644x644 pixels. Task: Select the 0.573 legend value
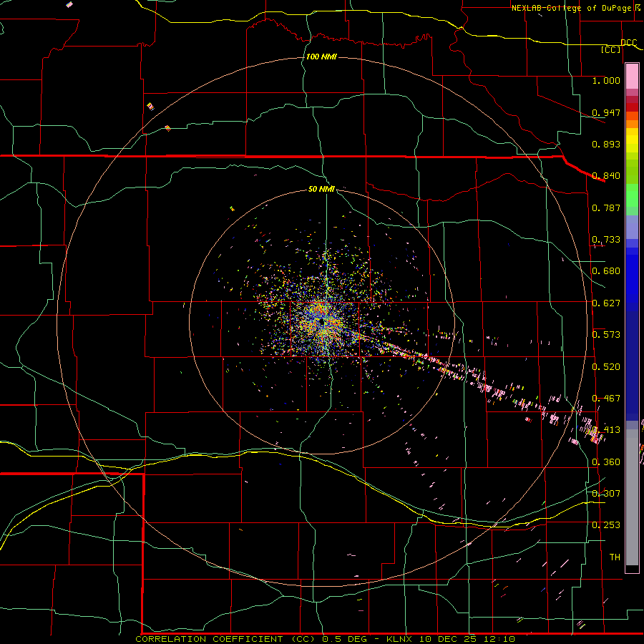pos(606,335)
